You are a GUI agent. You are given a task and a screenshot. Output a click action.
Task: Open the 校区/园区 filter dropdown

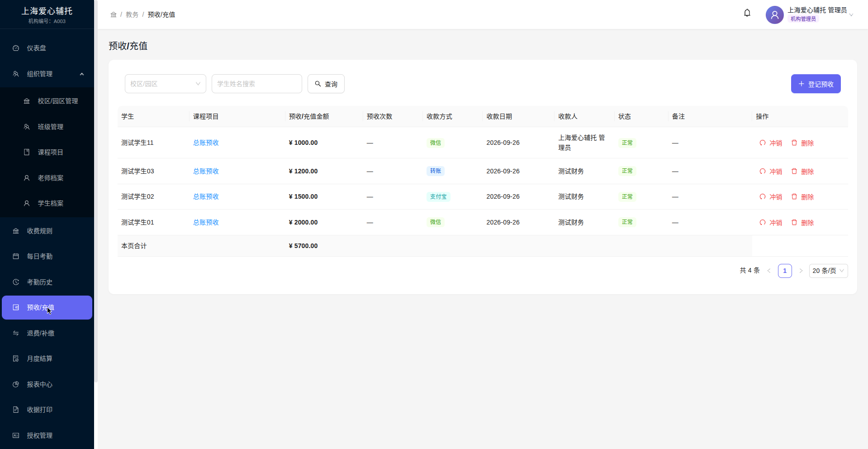click(166, 84)
